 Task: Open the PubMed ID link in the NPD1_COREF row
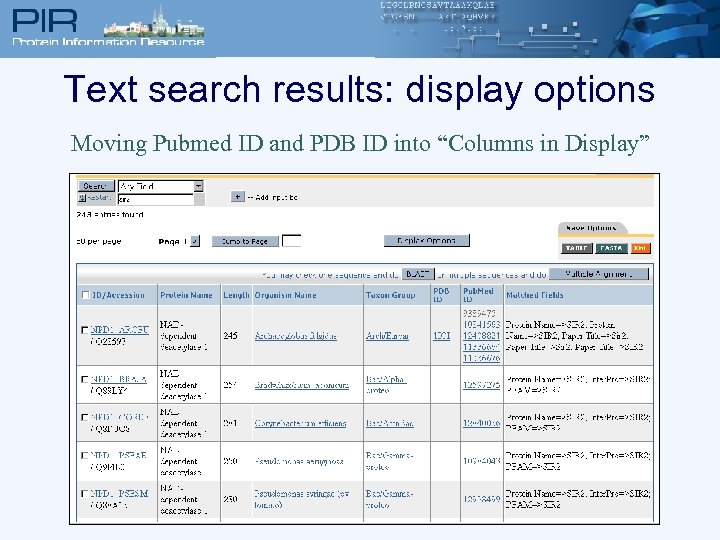point(481,423)
